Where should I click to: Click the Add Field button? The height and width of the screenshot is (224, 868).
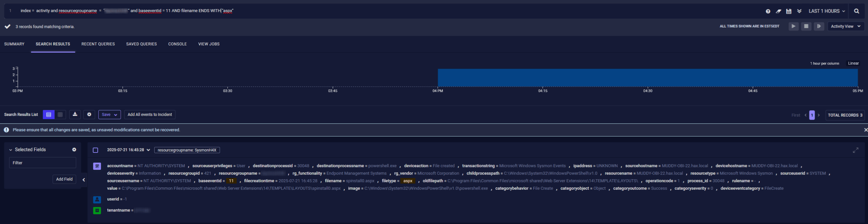[x=64, y=179]
